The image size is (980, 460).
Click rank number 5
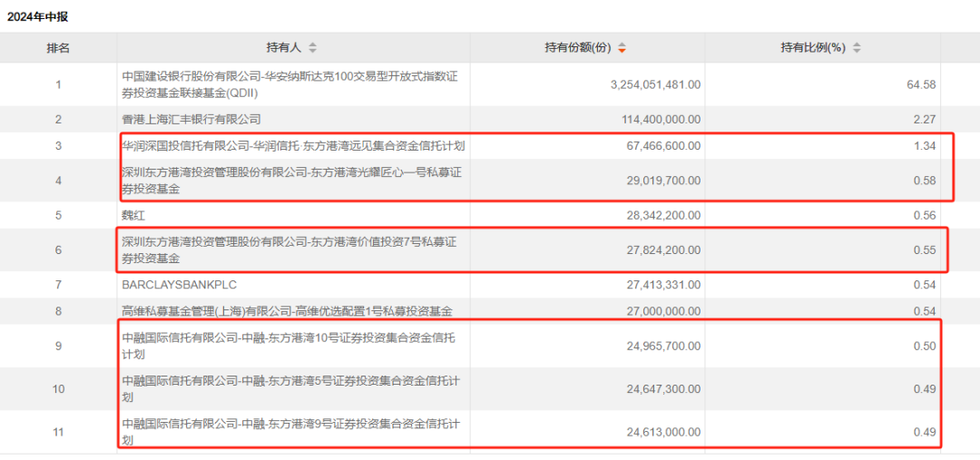58,216
